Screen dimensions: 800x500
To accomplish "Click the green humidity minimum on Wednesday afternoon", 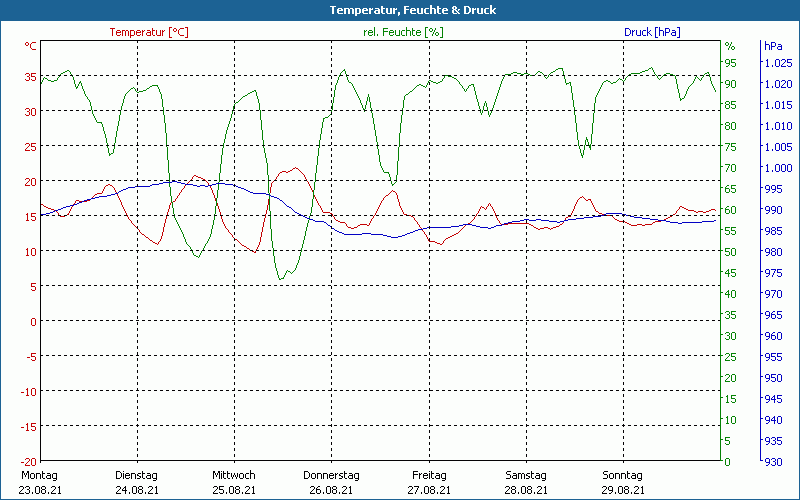I will click(280, 279).
